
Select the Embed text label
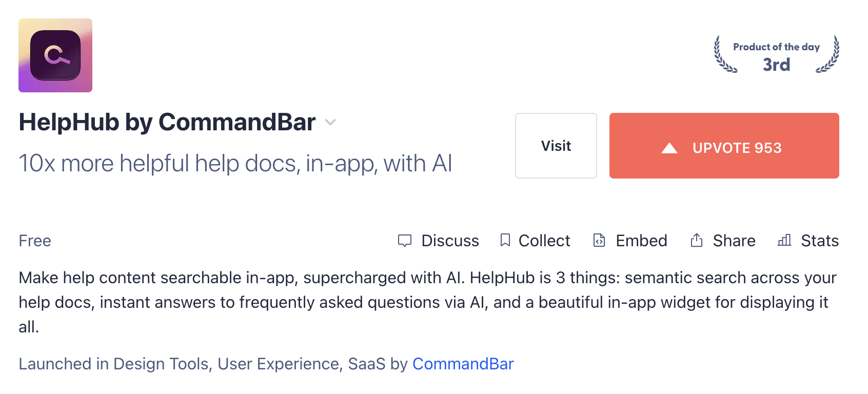(x=641, y=241)
